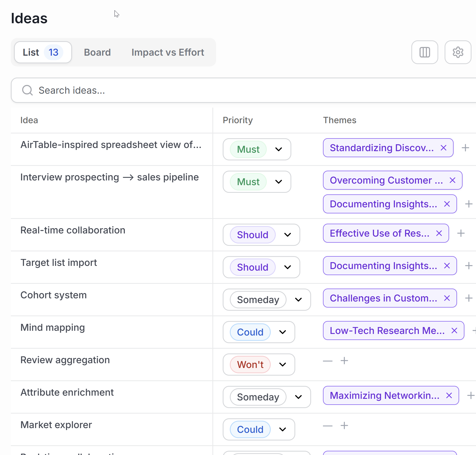Add a theme to Cohort system
This screenshot has width=476, height=455.
pyautogui.click(x=469, y=298)
